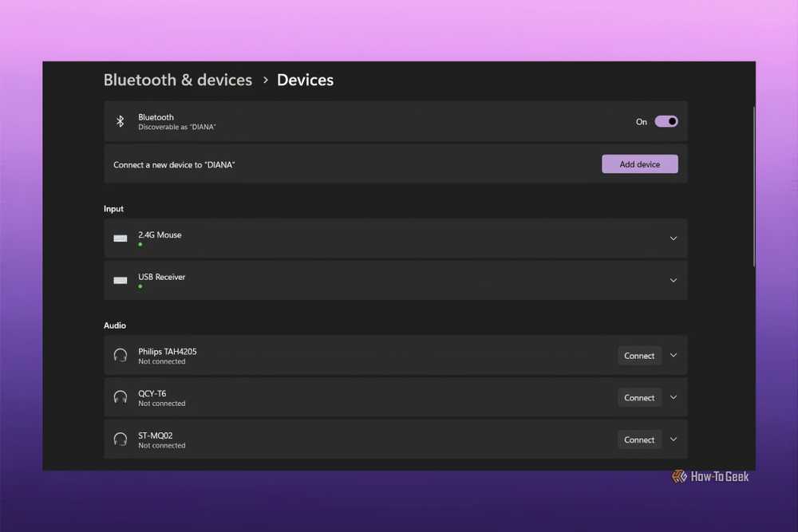Go back to Bluetooth & devices breadcrumb
This screenshot has width=798, height=532.
tap(178, 80)
